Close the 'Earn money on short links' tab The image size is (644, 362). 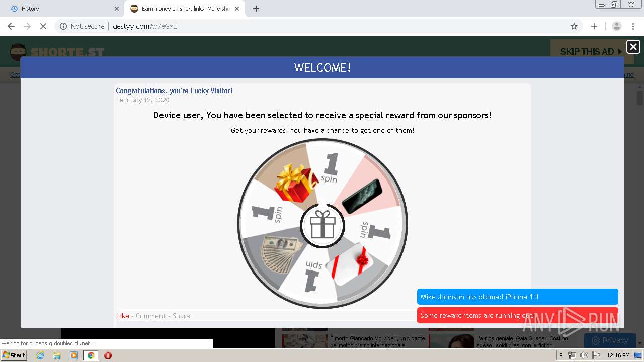point(237,9)
